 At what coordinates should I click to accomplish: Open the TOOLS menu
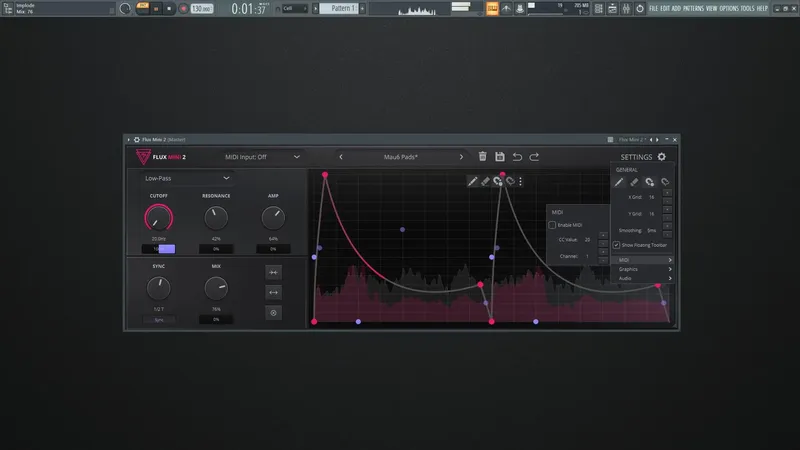coord(747,9)
